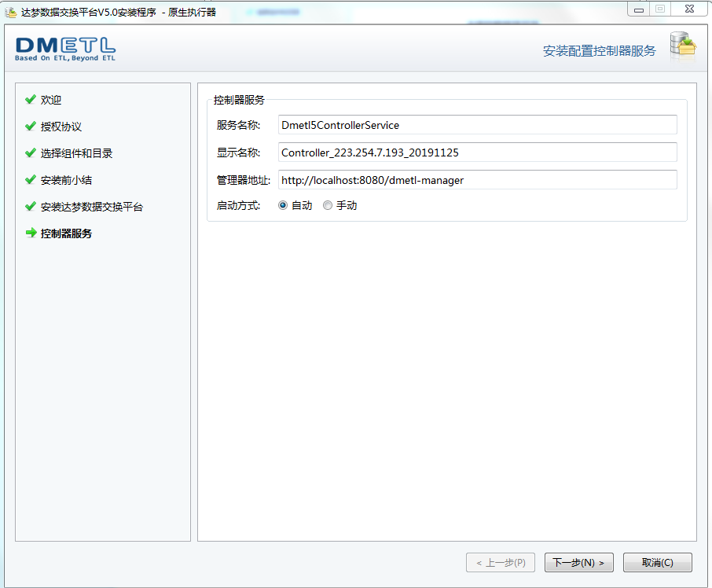Select the 手动 startup mode radio button
Viewport: 712px width, 588px height.
(x=328, y=206)
